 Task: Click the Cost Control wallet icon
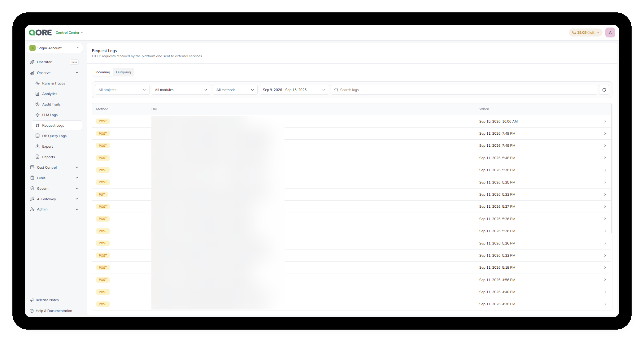tap(32, 167)
